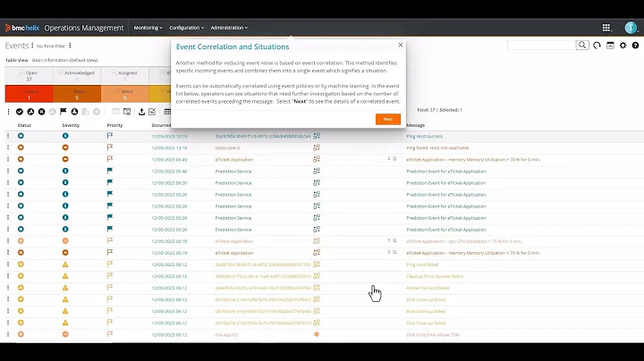The image size is (644, 361).
Task: Open row menu for Ping failed event
Action: (x=8, y=147)
